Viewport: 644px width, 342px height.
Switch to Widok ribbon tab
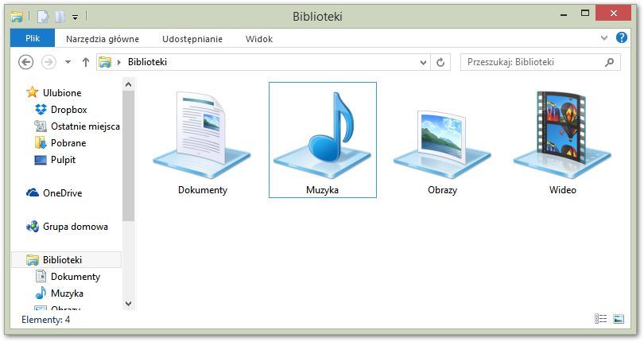pyautogui.click(x=259, y=39)
